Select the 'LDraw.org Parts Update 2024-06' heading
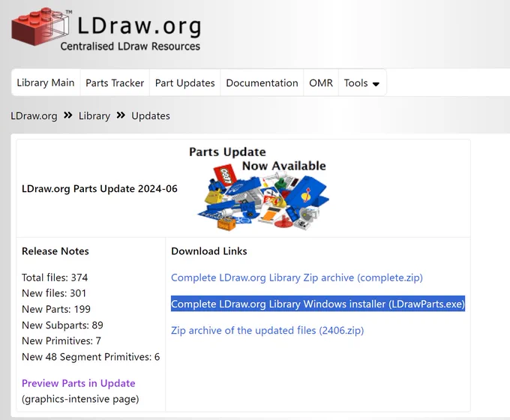This screenshot has width=510, height=420. (x=100, y=189)
